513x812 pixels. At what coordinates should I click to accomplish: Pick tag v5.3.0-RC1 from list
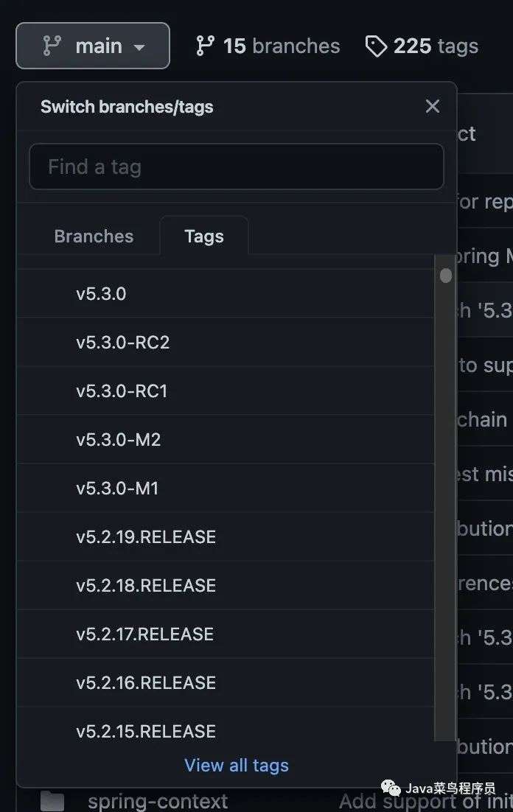coord(226,391)
